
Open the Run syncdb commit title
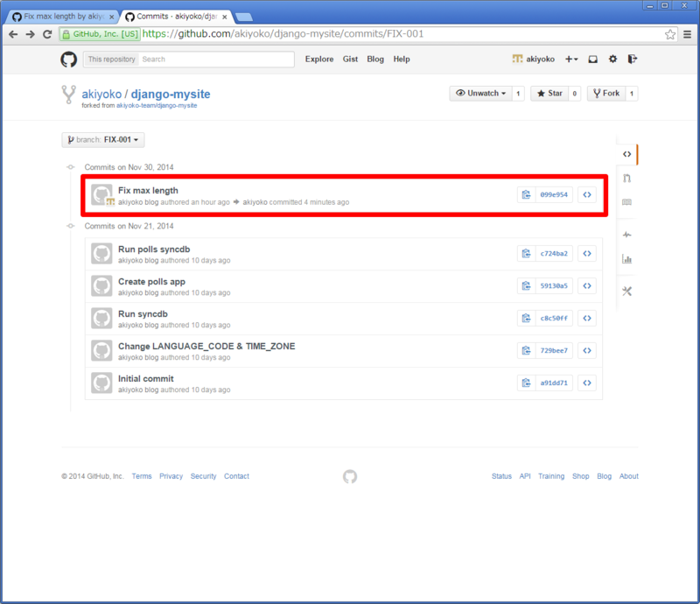[x=143, y=313]
